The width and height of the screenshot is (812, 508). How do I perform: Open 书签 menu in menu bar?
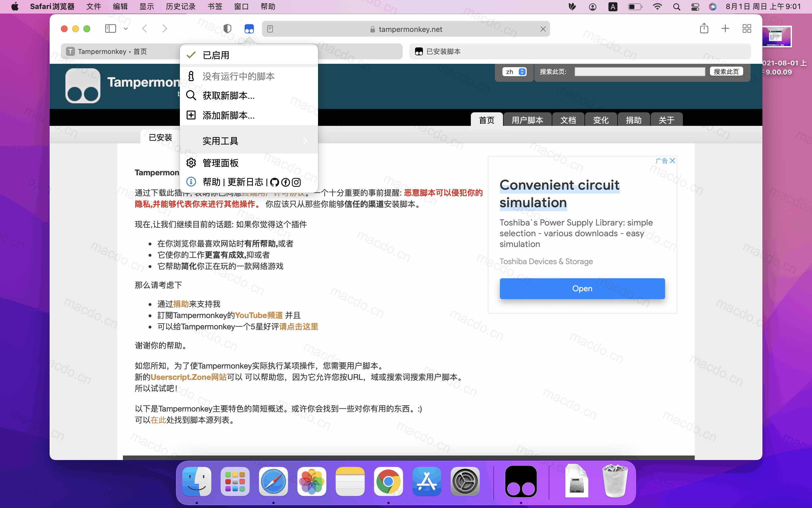coord(215,7)
